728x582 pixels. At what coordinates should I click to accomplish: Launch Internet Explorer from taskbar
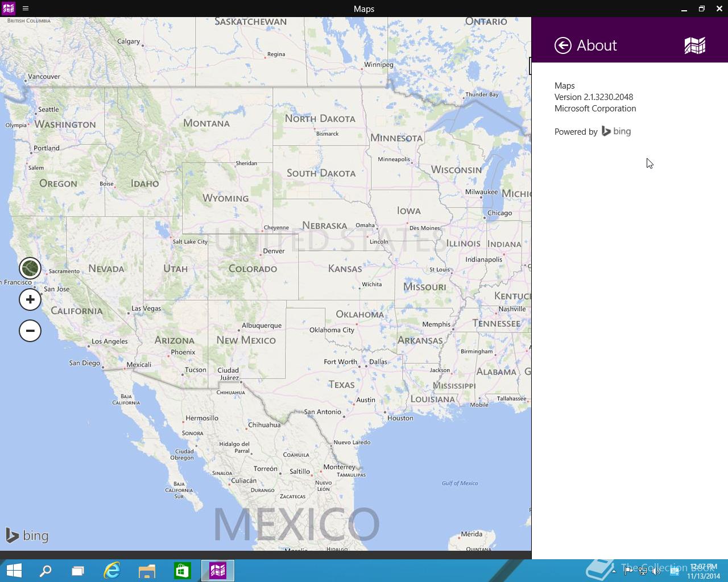tap(112, 571)
